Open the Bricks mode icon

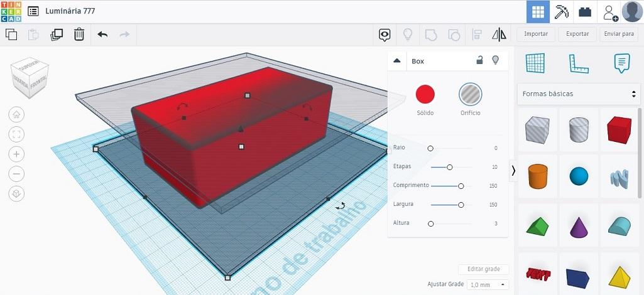click(x=585, y=12)
